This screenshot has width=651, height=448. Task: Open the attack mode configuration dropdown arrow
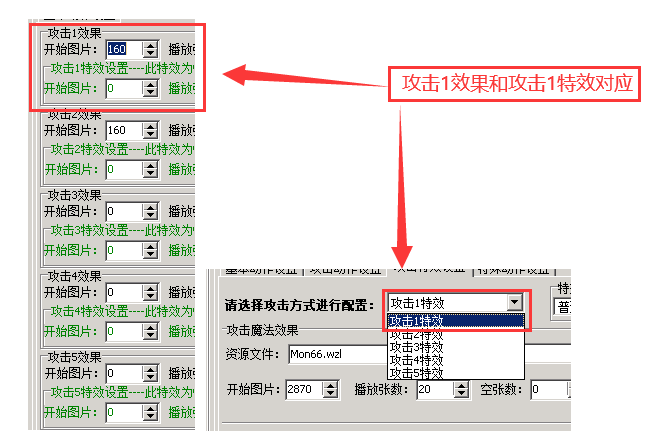pyautogui.click(x=514, y=303)
